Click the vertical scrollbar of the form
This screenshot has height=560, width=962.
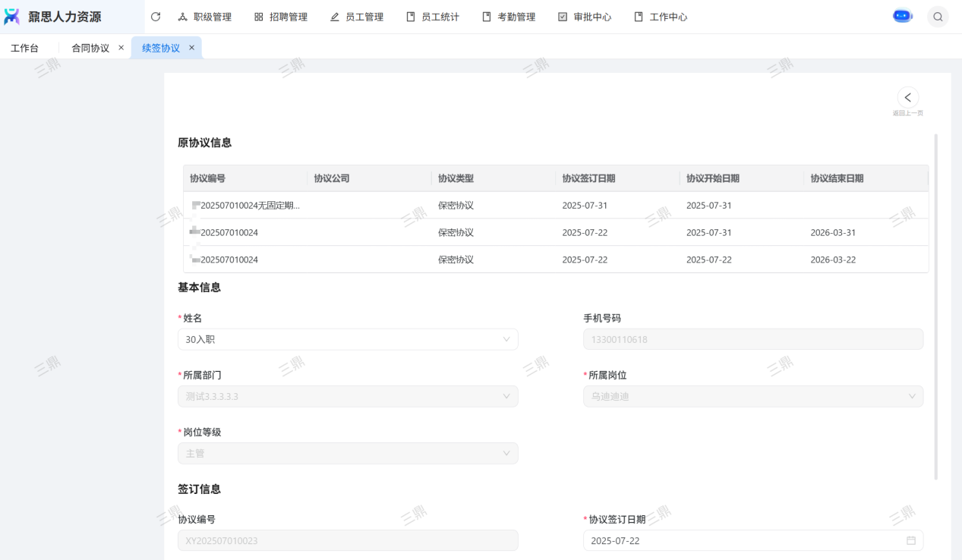(935, 304)
